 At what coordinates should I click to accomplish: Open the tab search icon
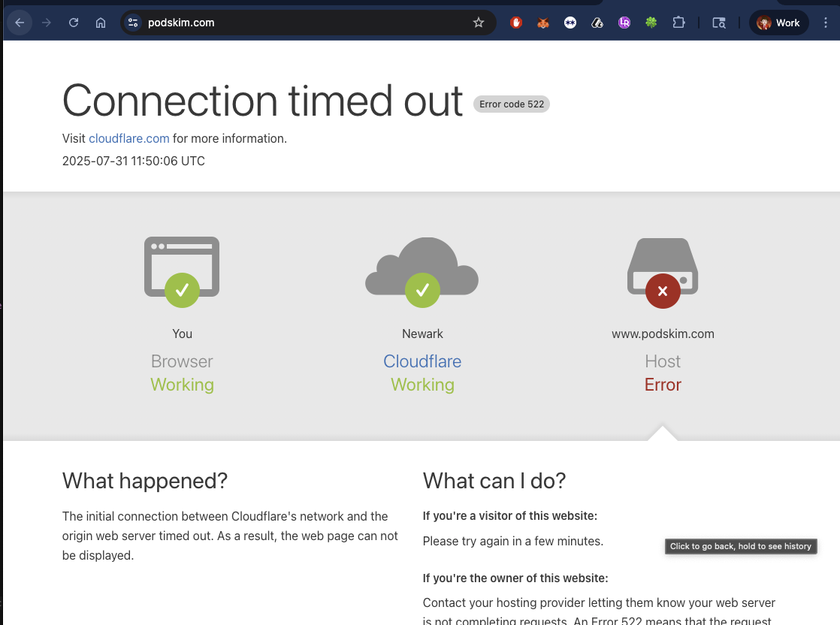click(719, 23)
